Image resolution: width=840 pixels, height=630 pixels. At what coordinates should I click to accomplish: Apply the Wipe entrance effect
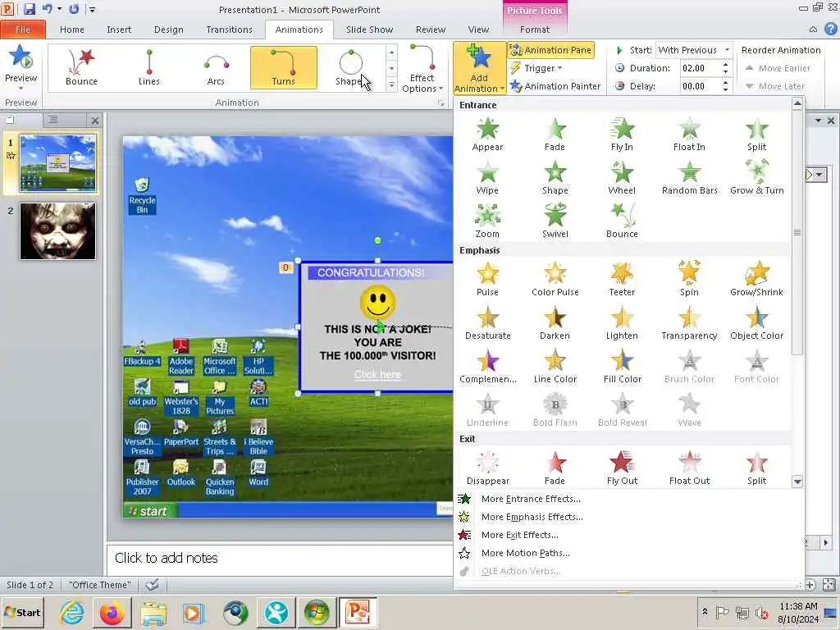pos(487,178)
